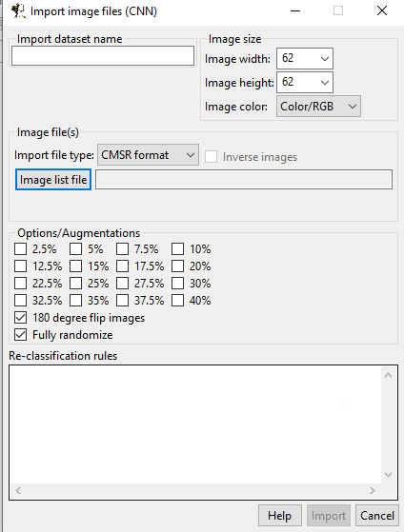Expand the Image height dropdown
The image size is (404, 532).
point(305,83)
